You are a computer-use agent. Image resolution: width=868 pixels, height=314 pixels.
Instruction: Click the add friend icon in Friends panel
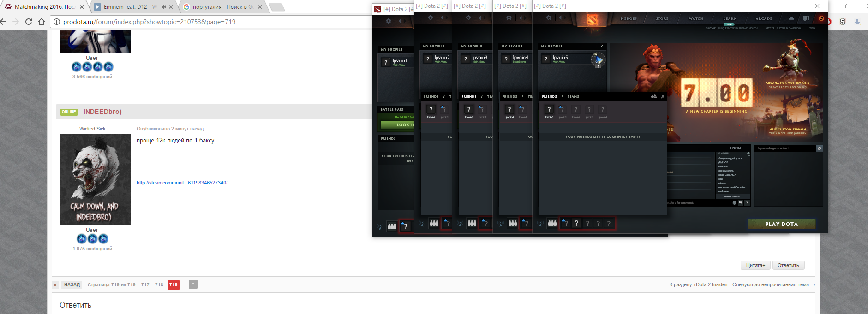click(x=654, y=96)
